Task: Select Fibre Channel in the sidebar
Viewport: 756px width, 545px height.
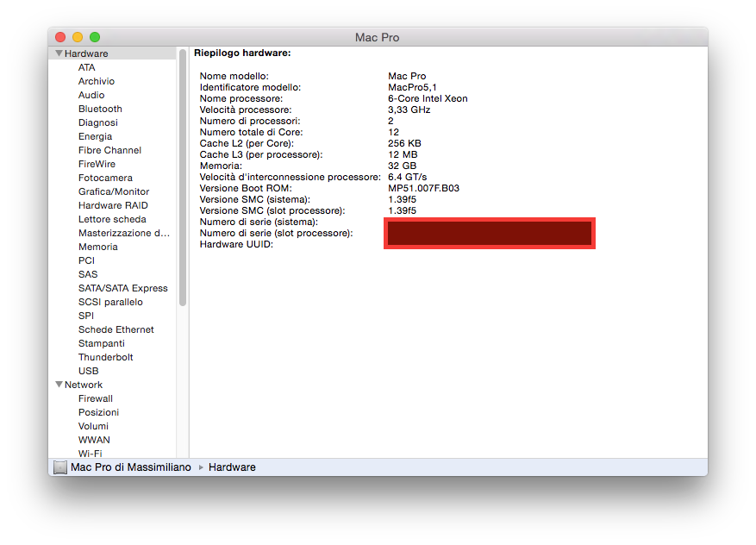Action: [x=109, y=150]
